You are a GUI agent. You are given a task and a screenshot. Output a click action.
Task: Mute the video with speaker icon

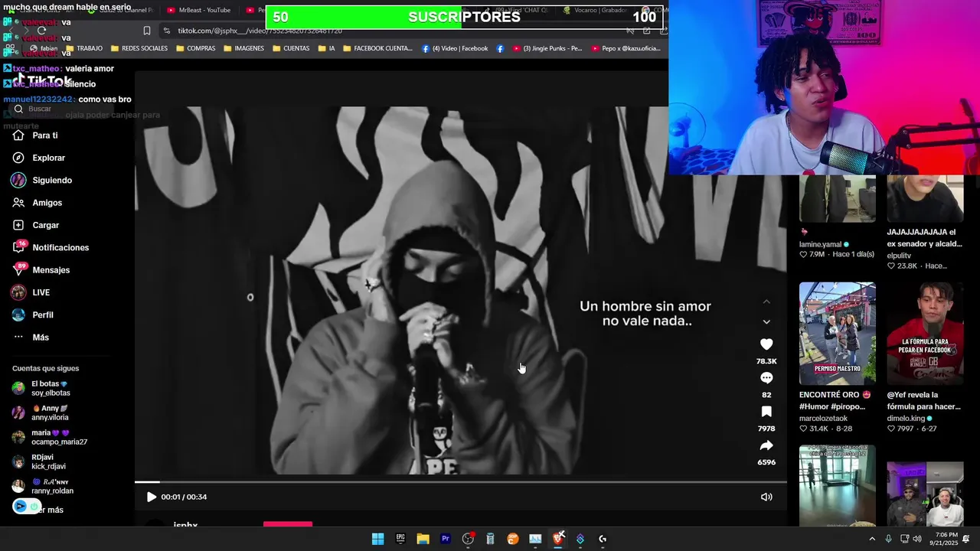pos(766,497)
